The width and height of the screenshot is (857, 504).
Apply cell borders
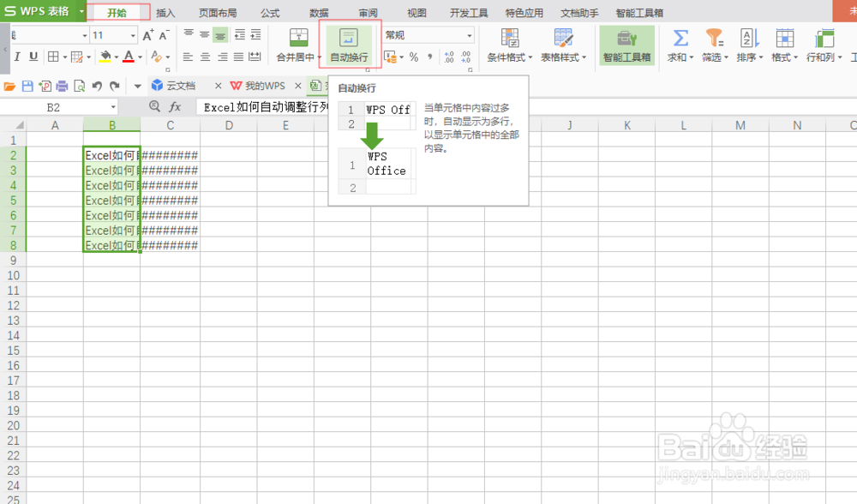[x=53, y=57]
